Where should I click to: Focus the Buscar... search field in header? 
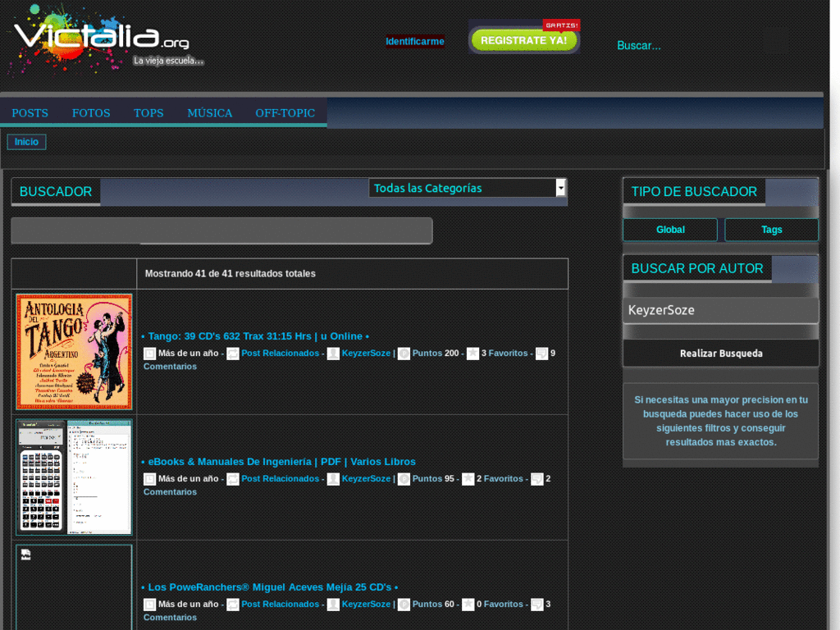click(688, 46)
